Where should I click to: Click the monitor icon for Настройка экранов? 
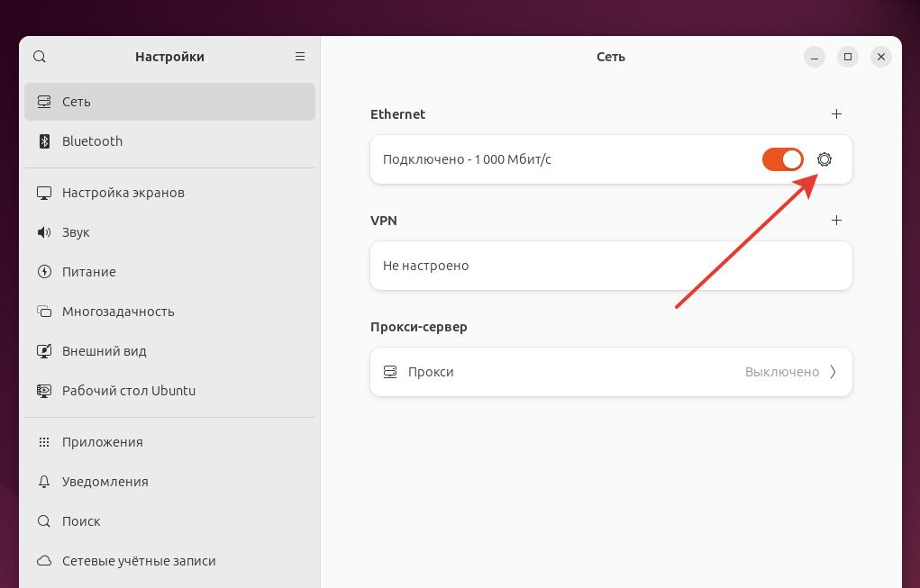44,193
